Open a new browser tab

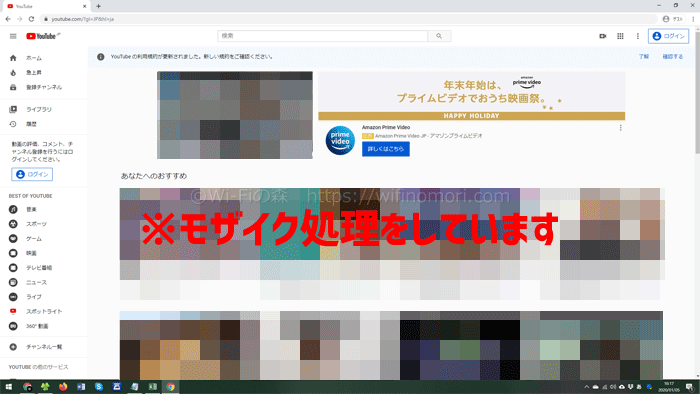coord(98,6)
